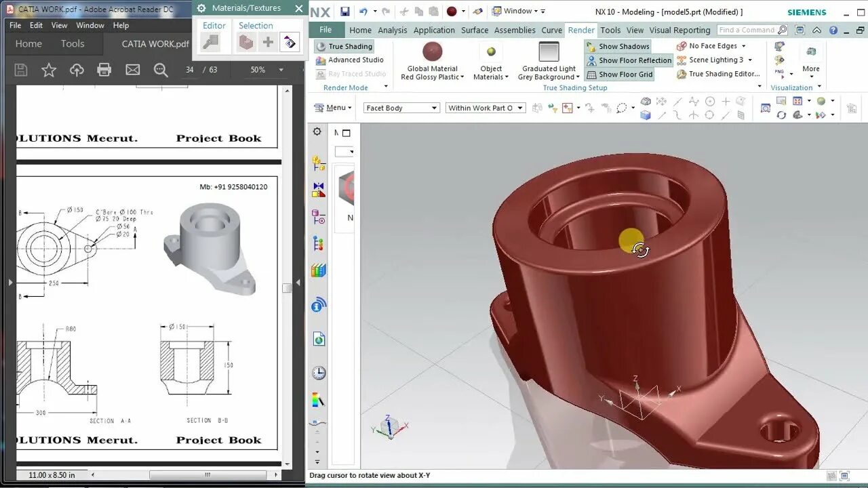Switch to the Analysis ribbon tab
Screen dimensions: 868x488
(x=393, y=30)
